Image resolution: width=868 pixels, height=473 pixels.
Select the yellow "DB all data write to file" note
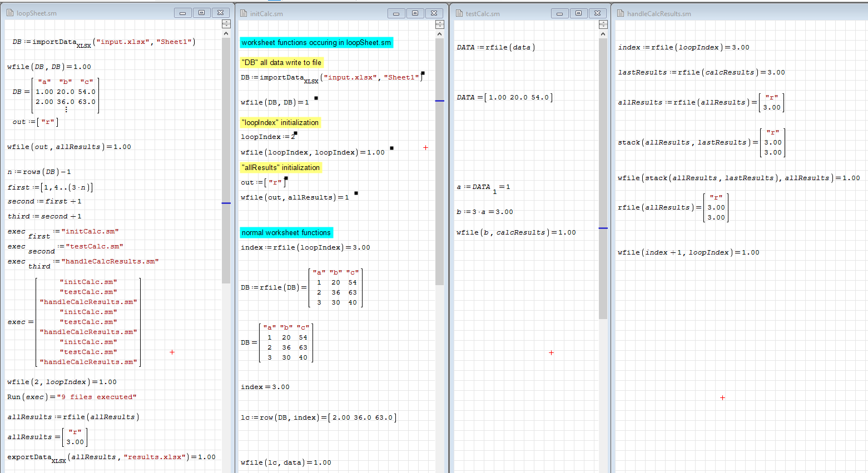281,63
